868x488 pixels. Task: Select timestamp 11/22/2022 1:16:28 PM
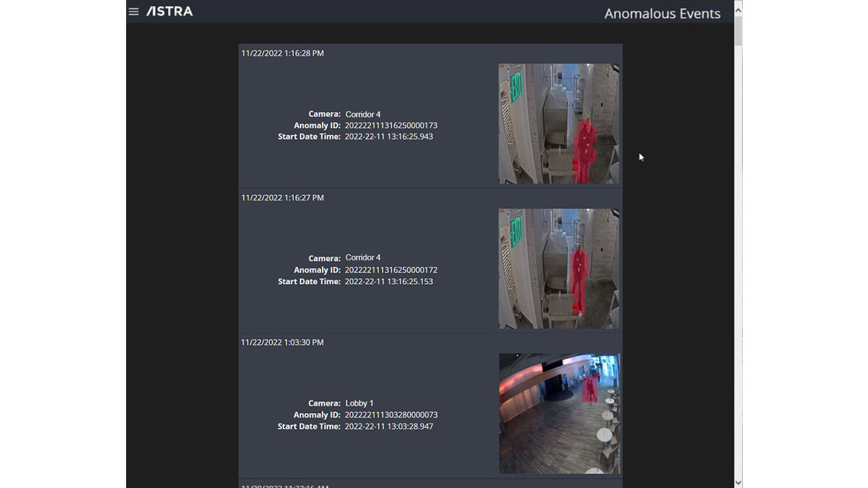(x=283, y=53)
